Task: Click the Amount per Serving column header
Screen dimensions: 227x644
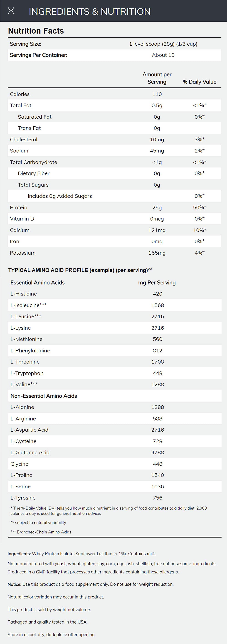Action: coord(157,78)
